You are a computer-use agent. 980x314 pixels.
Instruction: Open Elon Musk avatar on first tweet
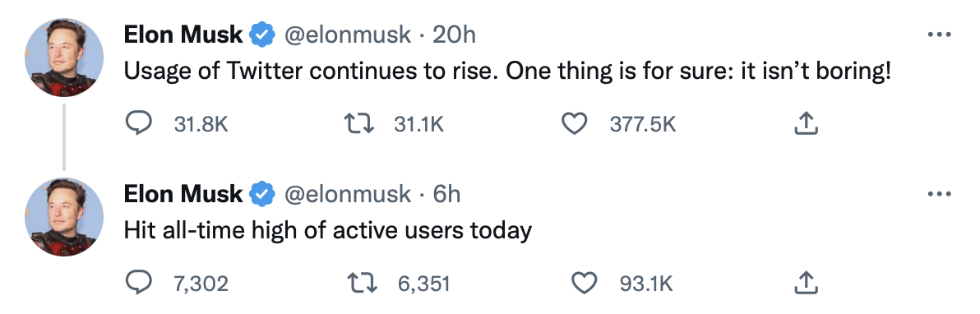pos(64,57)
